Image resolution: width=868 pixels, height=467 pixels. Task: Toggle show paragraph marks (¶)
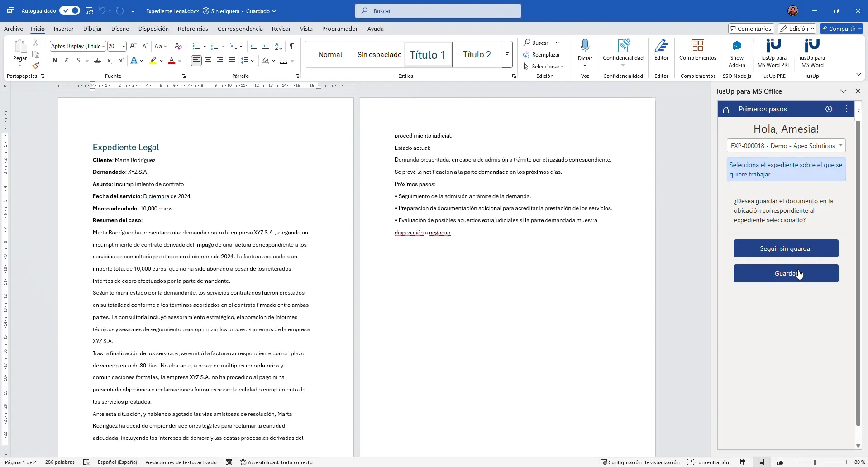pyautogui.click(x=292, y=46)
